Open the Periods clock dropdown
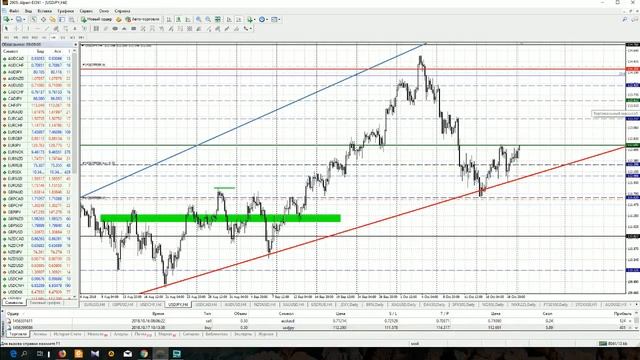The height and width of the screenshot is (360, 640). (267, 19)
